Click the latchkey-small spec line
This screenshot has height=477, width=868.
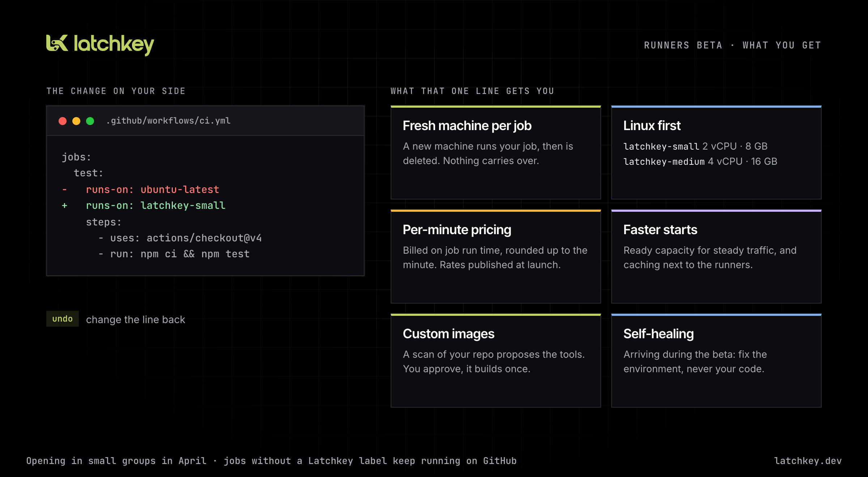pyautogui.click(x=695, y=146)
